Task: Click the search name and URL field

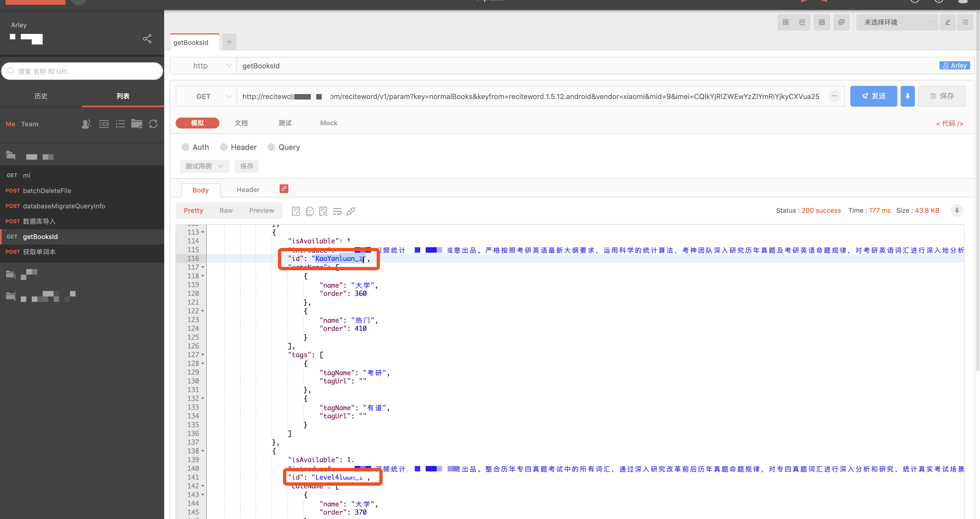Action: (x=82, y=71)
